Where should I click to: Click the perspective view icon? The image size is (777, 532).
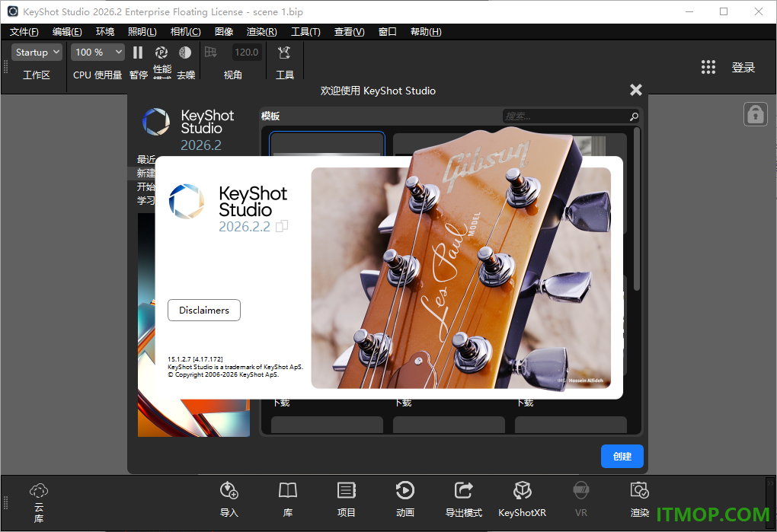pos(210,52)
